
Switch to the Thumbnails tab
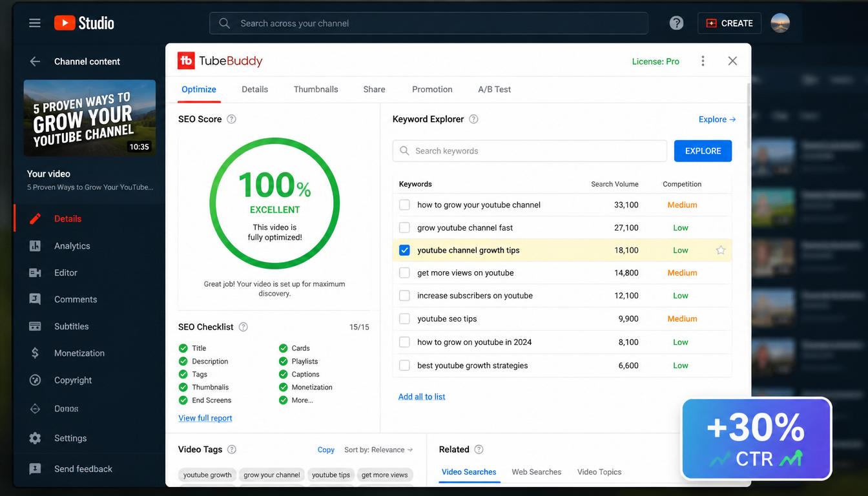(x=316, y=89)
